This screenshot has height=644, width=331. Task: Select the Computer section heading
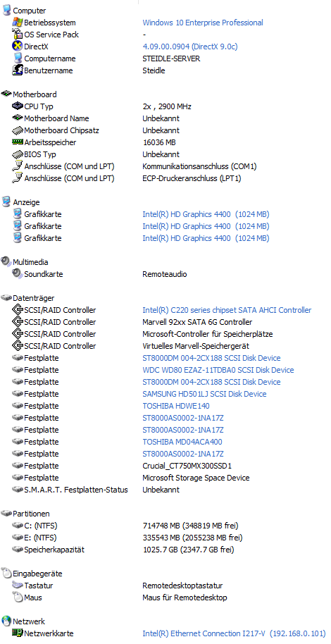pos(30,11)
